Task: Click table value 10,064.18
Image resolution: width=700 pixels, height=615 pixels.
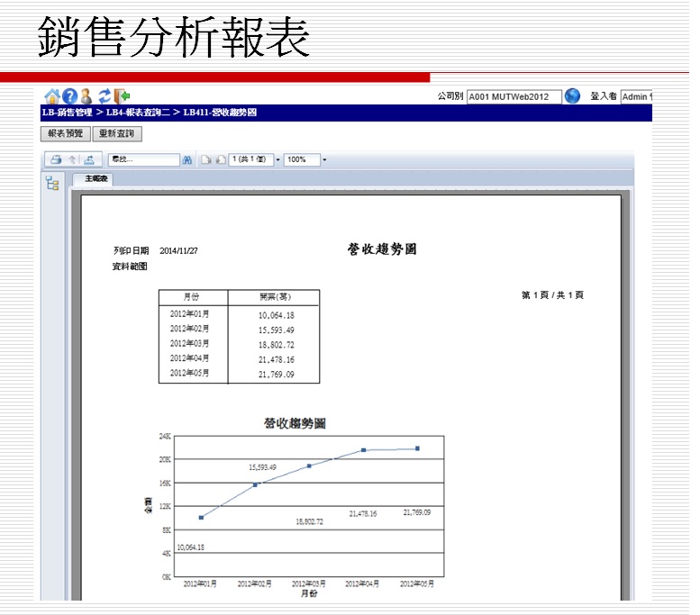Action: pyautogui.click(x=277, y=315)
